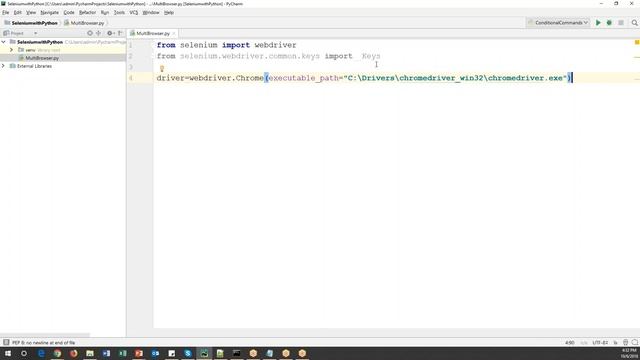Select the MultiBrowser.py editor tab
Screen dimensions: 640x360
(x=152, y=33)
